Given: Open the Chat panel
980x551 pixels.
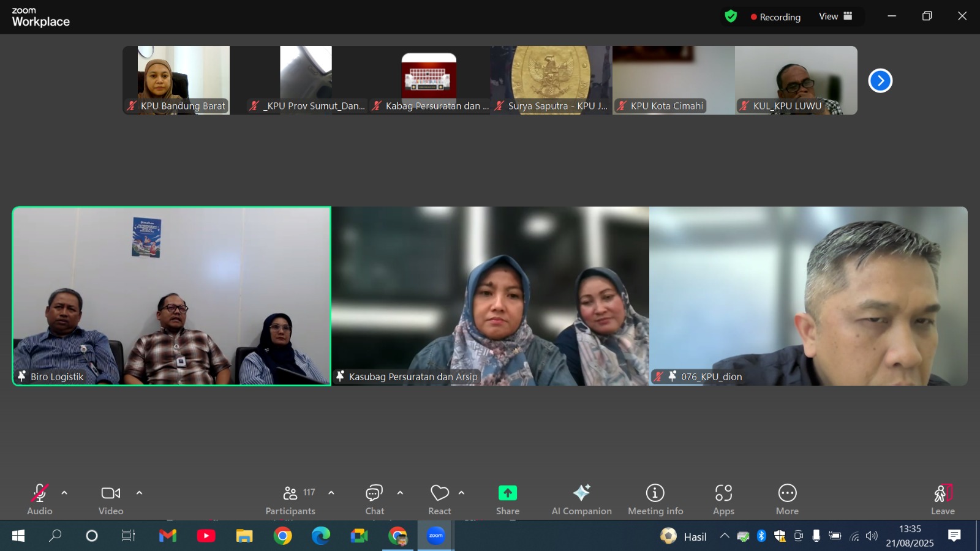Looking at the screenshot, I should pyautogui.click(x=374, y=494).
